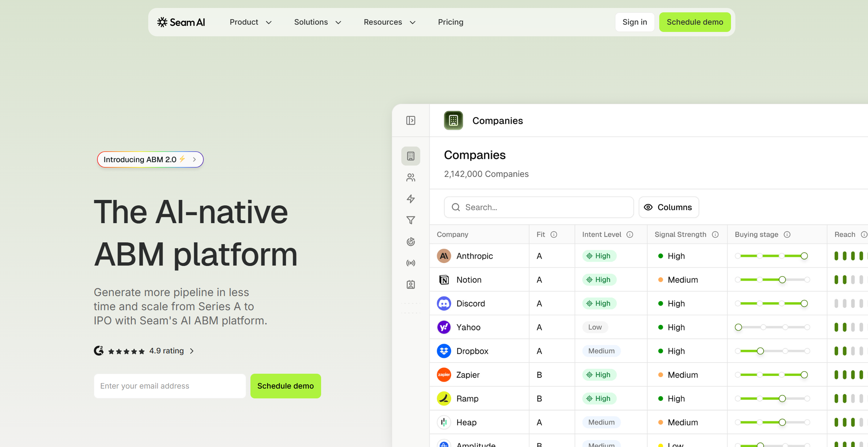Expand the Solutions menu
Viewport: 868px width, 447px height.
coord(317,22)
